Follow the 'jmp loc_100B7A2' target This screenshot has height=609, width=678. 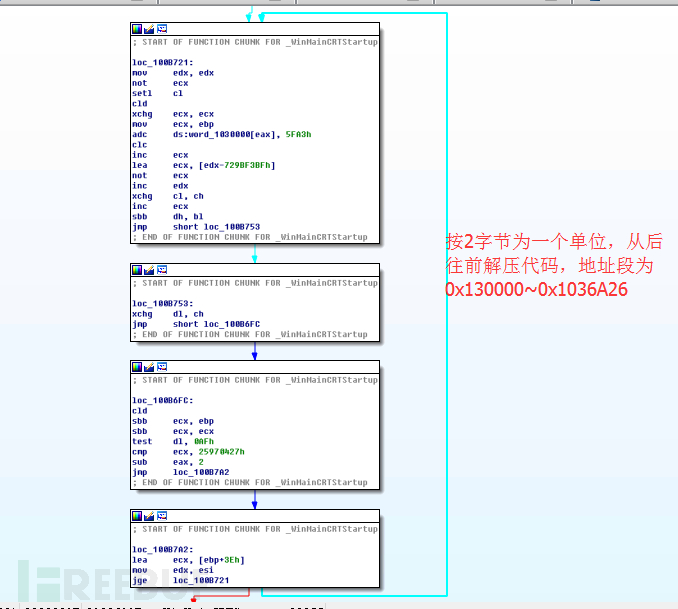[x=201, y=472]
